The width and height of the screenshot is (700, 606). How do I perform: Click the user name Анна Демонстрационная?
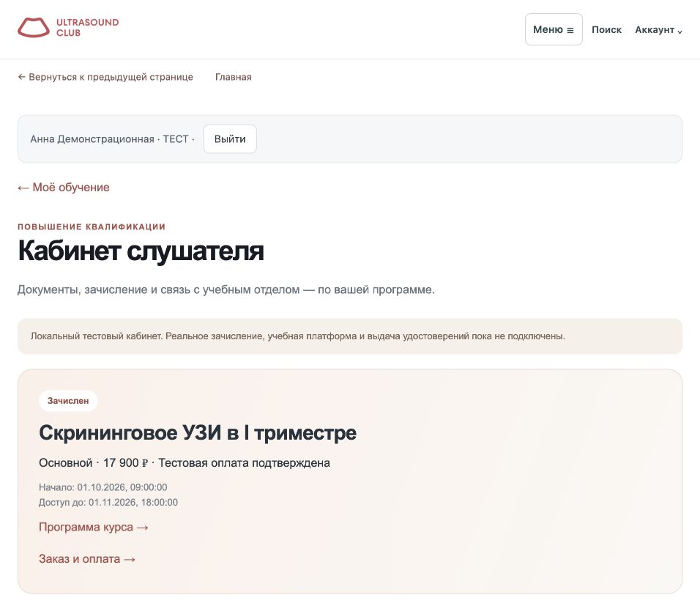pyautogui.click(x=92, y=139)
